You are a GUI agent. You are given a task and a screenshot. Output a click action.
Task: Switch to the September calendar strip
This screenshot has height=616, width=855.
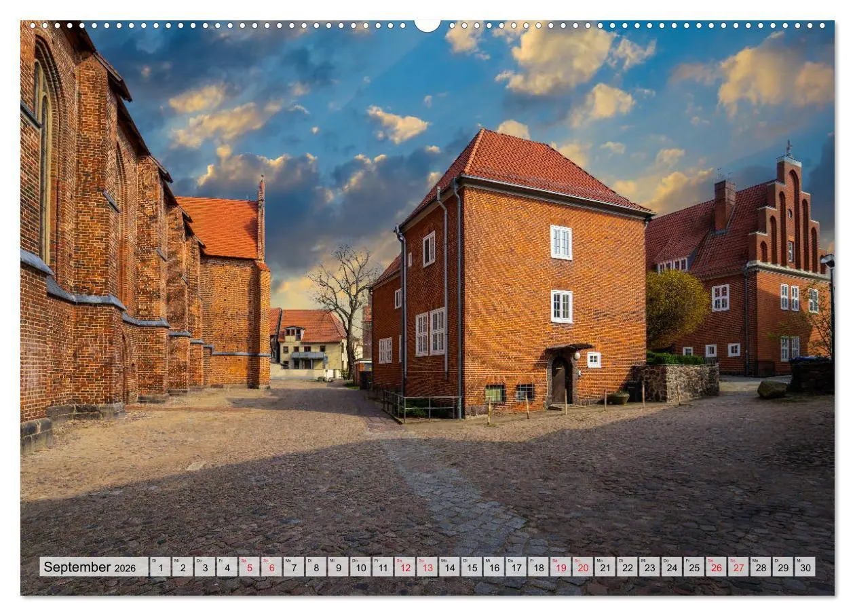pos(427,566)
